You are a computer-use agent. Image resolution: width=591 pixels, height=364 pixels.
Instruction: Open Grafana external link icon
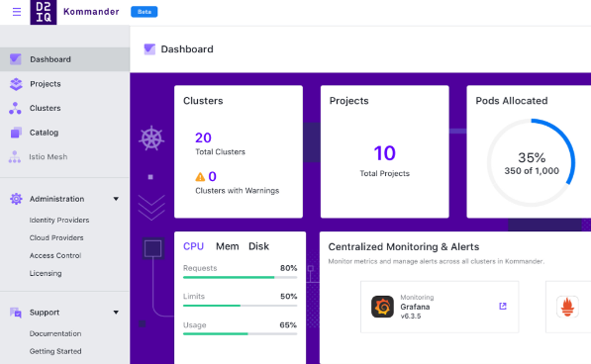503,306
